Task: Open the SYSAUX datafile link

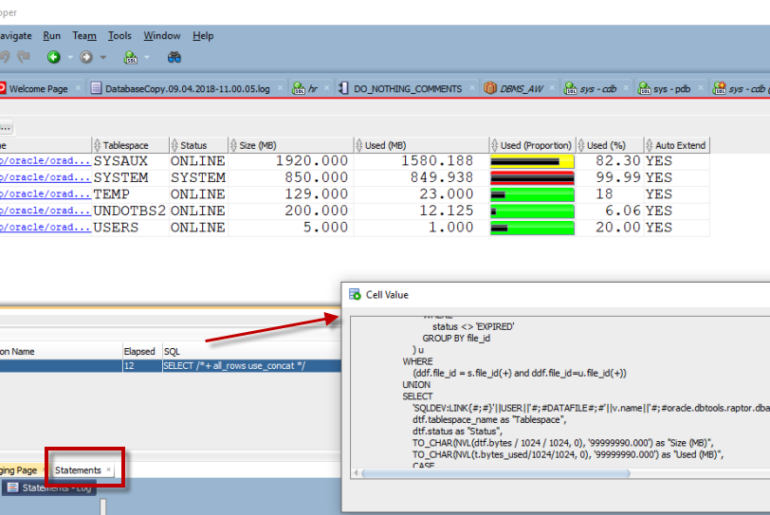Action: pyautogui.click(x=45, y=161)
